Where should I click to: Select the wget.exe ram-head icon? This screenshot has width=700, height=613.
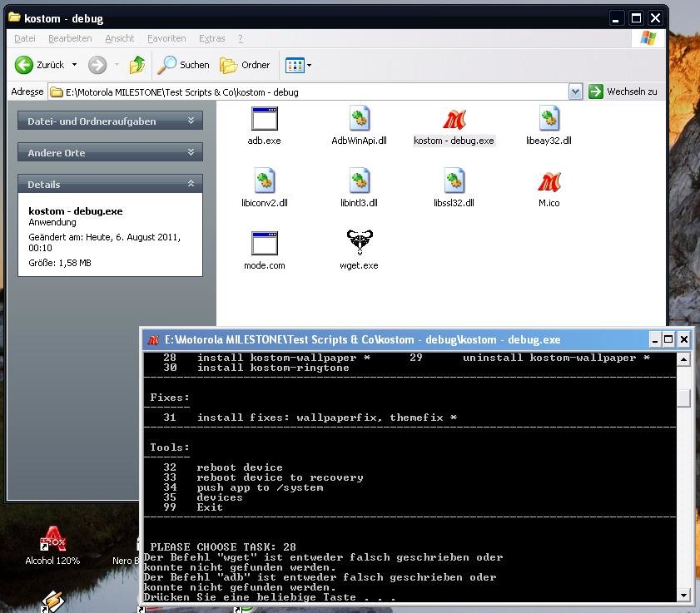point(360,242)
